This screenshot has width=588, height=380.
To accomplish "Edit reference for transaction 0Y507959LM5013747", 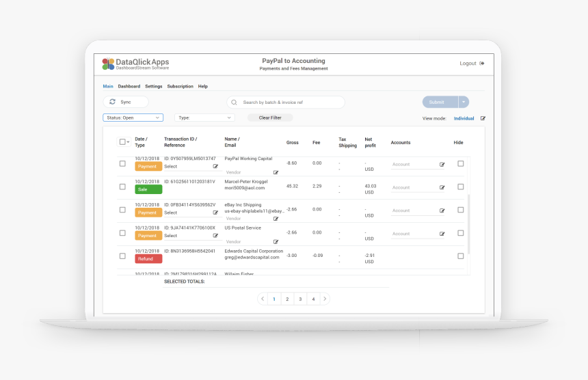I will pos(215,166).
